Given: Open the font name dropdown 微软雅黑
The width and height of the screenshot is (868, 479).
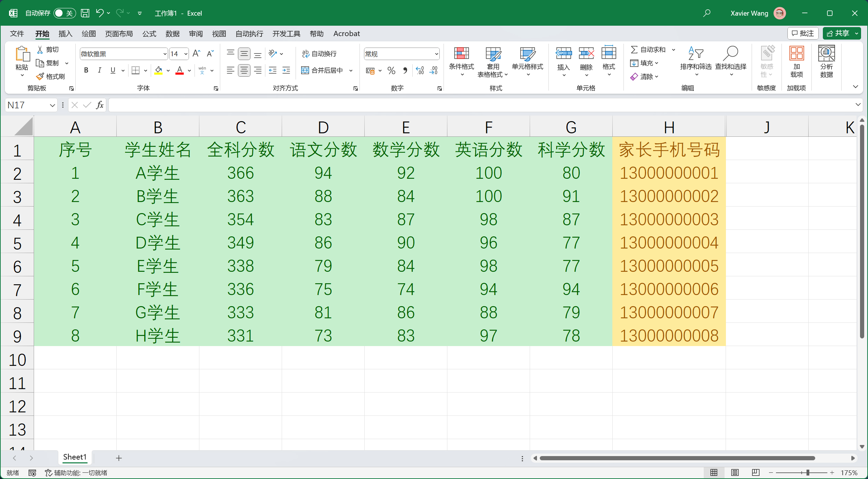Looking at the screenshot, I should click(165, 54).
